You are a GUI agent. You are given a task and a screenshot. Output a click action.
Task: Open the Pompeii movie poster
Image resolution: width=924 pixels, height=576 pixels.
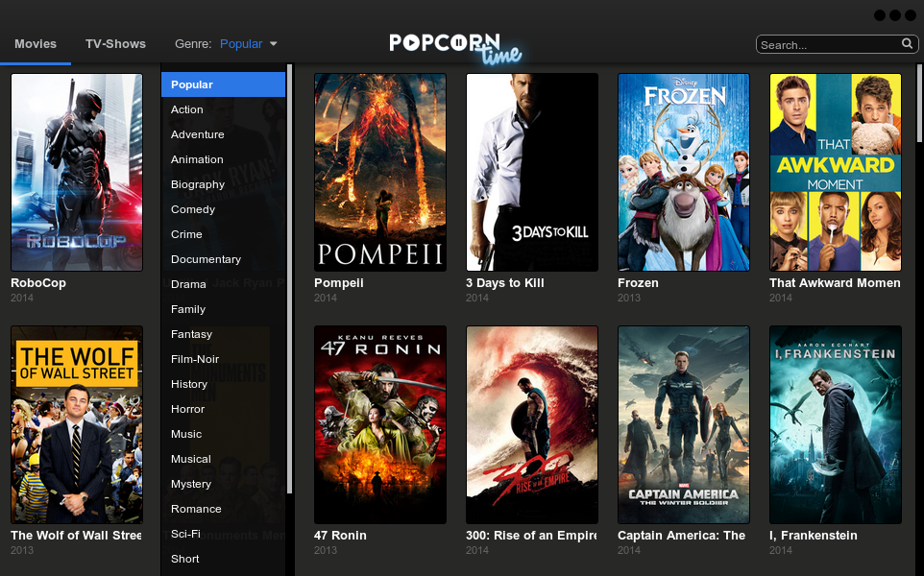(x=380, y=172)
